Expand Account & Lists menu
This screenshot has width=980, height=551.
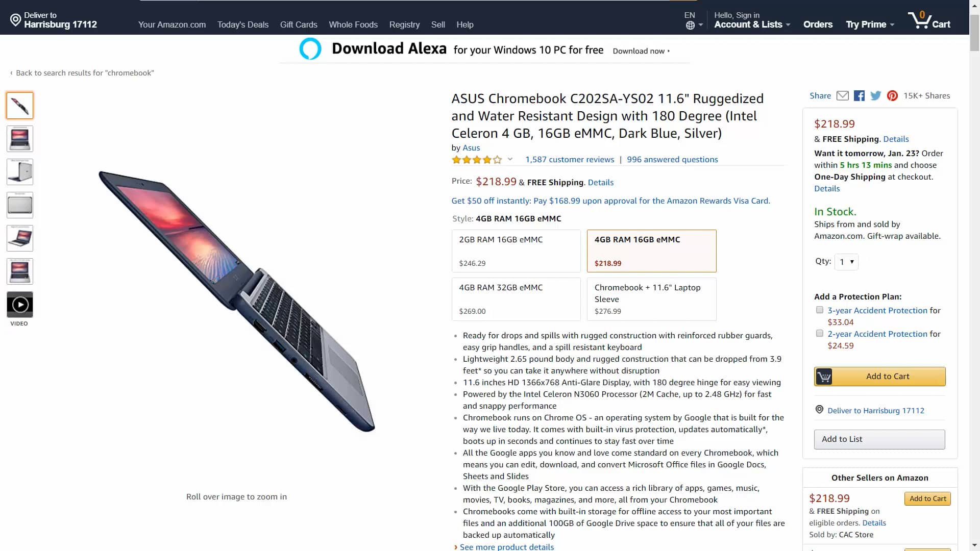coord(752,24)
